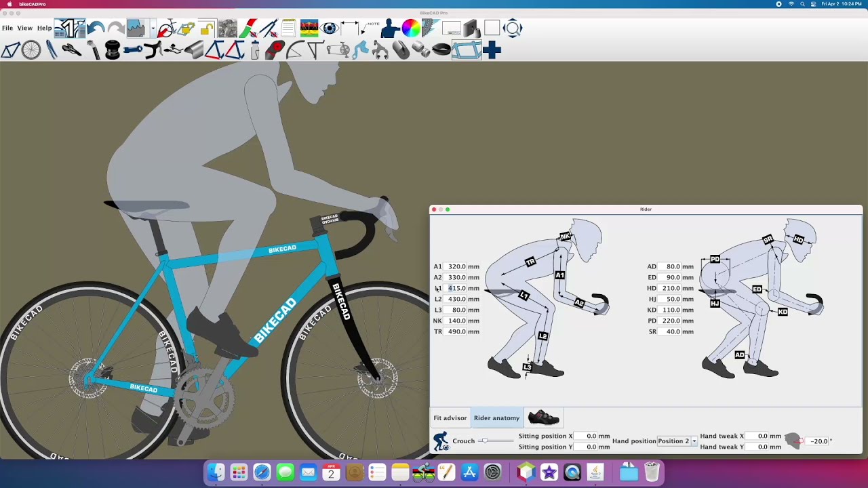
Task: Click the cyclist icon beside Crouch
Action: pyautogui.click(x=441, y=441)
